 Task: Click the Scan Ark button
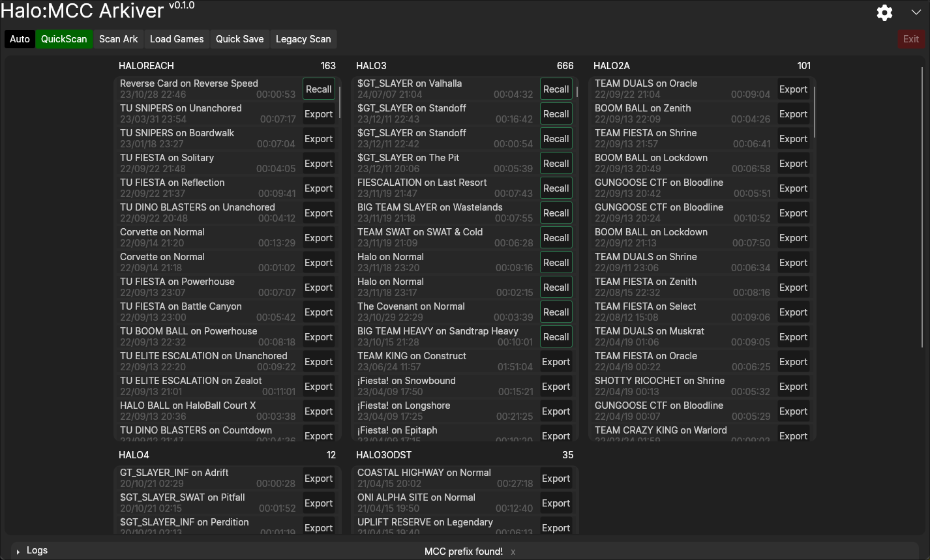(119, 39)
